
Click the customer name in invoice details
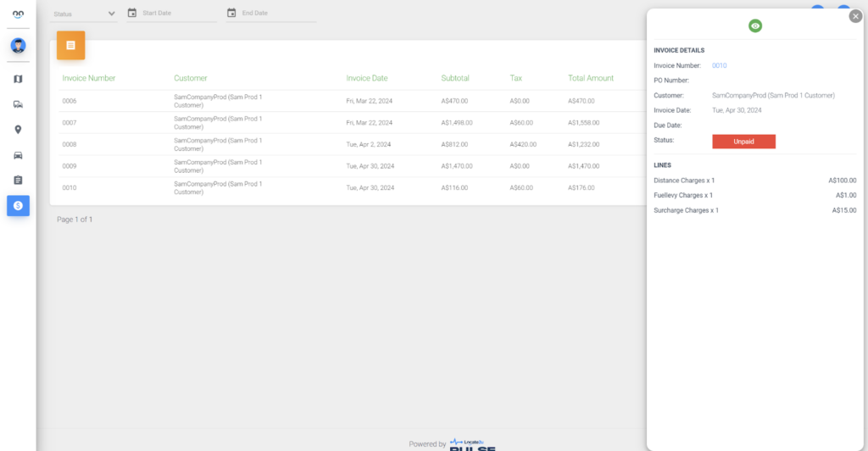(x=773, y=95)
